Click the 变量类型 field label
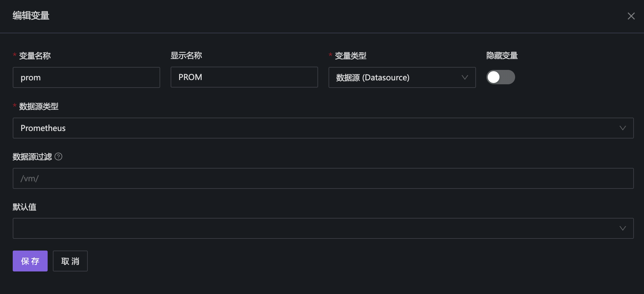The image size is (644, 294). pyautogui.click(x=350, y=56)
